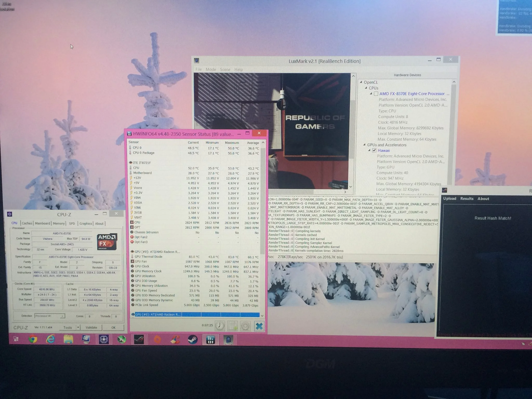The image size is (532, 399).
Task: Collapse the CPUs tree node
Action: [366, 88]
